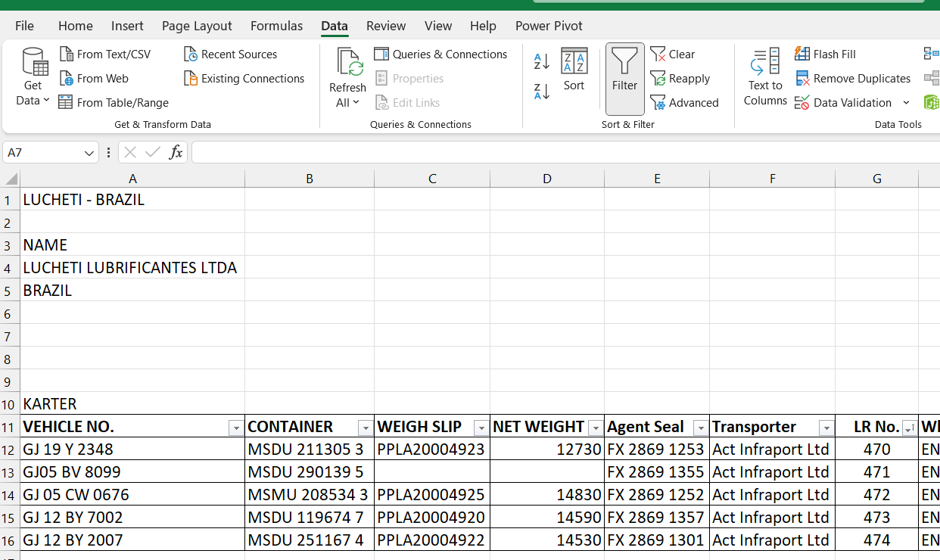Switch to Page Layout tab

(197, 26)
